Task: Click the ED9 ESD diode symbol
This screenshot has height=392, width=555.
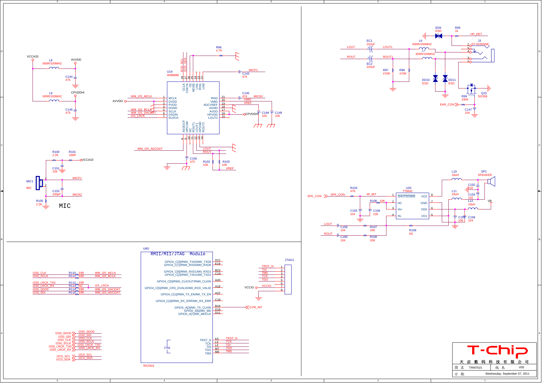Action: click(x=439, y=36)
